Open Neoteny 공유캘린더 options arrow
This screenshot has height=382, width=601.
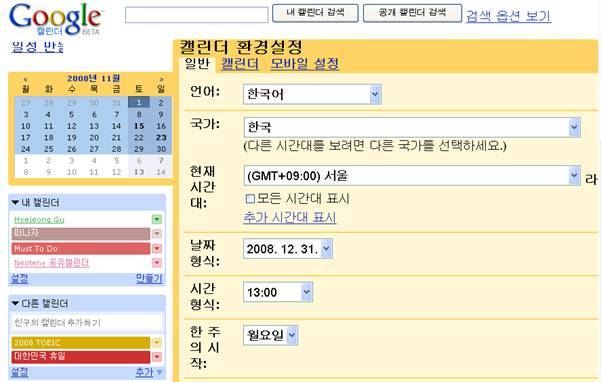click(157, 262)
